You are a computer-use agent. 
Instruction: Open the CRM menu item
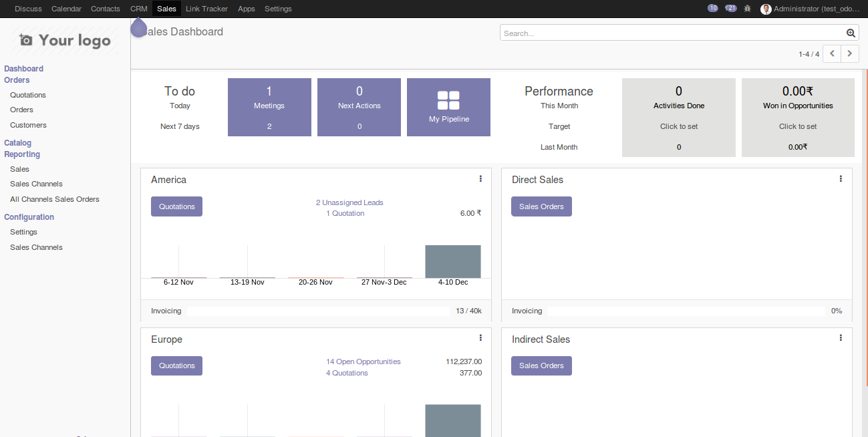[138, 8]
